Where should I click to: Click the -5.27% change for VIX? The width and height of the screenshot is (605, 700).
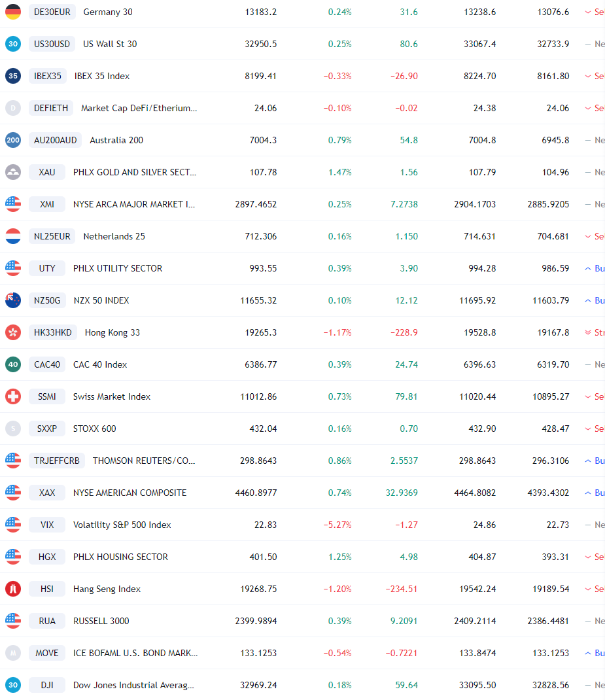pos(337,525)
